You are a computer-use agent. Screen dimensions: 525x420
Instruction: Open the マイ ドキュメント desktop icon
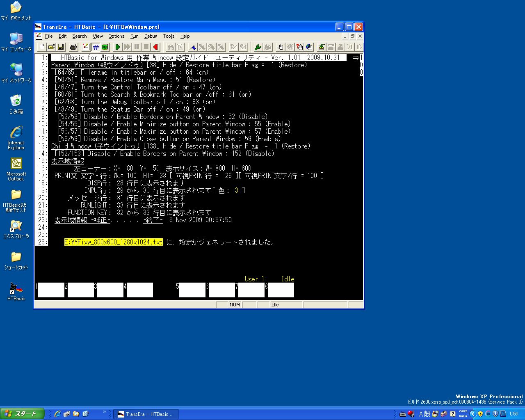click(x=16, y=11)
